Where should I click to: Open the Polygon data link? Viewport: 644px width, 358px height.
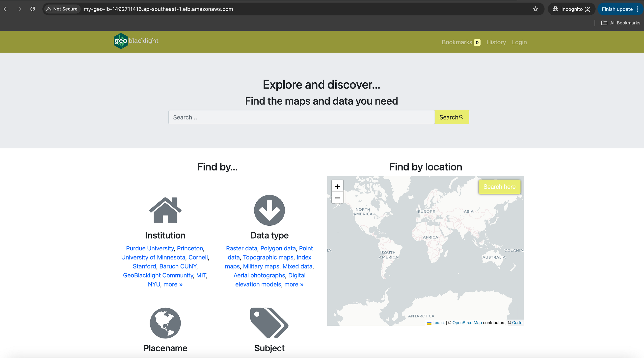pyautogui.click(x=278, y=248)
